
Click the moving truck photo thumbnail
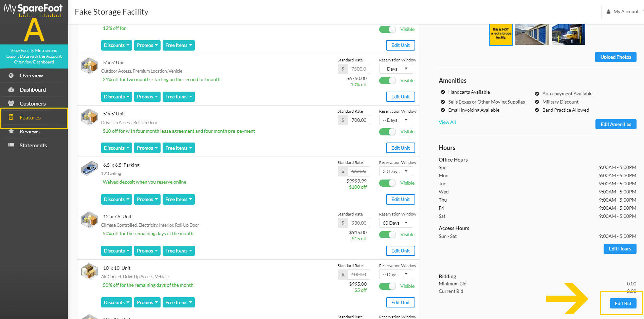tap(569, 34)
